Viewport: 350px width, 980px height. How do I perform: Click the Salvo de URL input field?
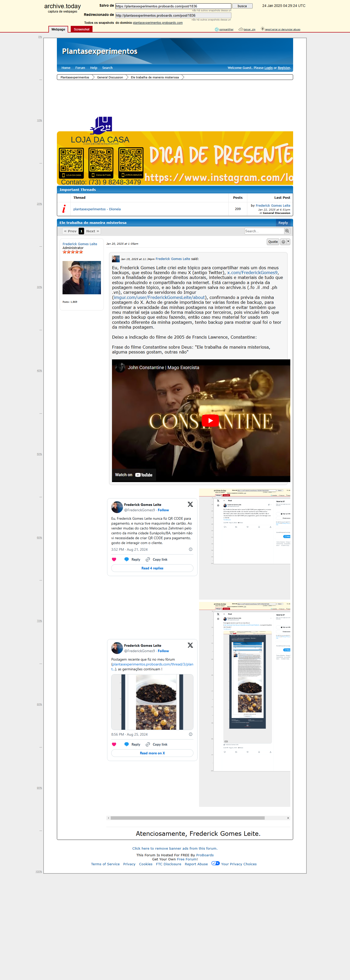173,6
